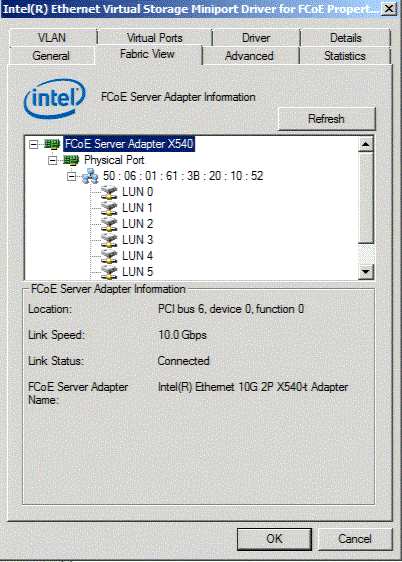
Task: Select the Fabric View tab
Action: click(x=147, y=54)
